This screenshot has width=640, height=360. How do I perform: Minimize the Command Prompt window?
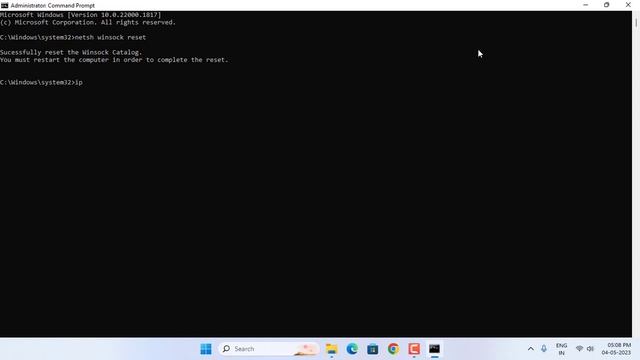pyautogui.click(x=586, y=5)
